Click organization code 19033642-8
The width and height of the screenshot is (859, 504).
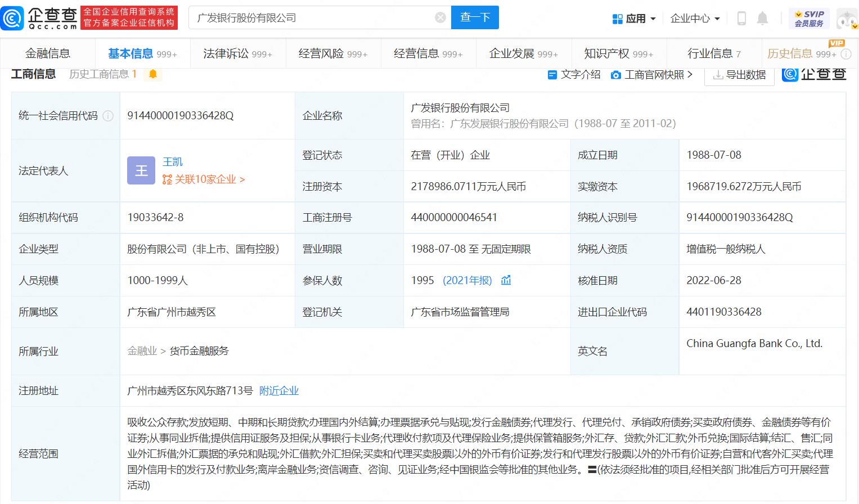pyautogui.click(x=155, y=218)
